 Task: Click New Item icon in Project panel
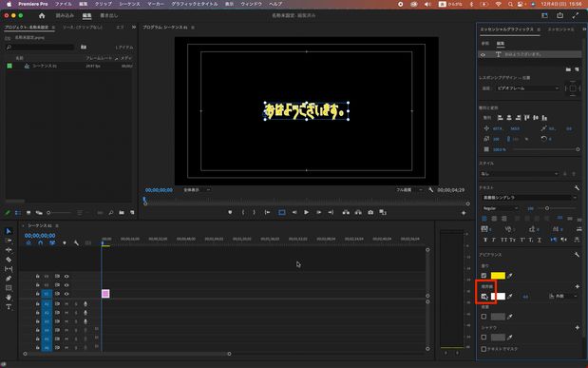coord(132,213)
